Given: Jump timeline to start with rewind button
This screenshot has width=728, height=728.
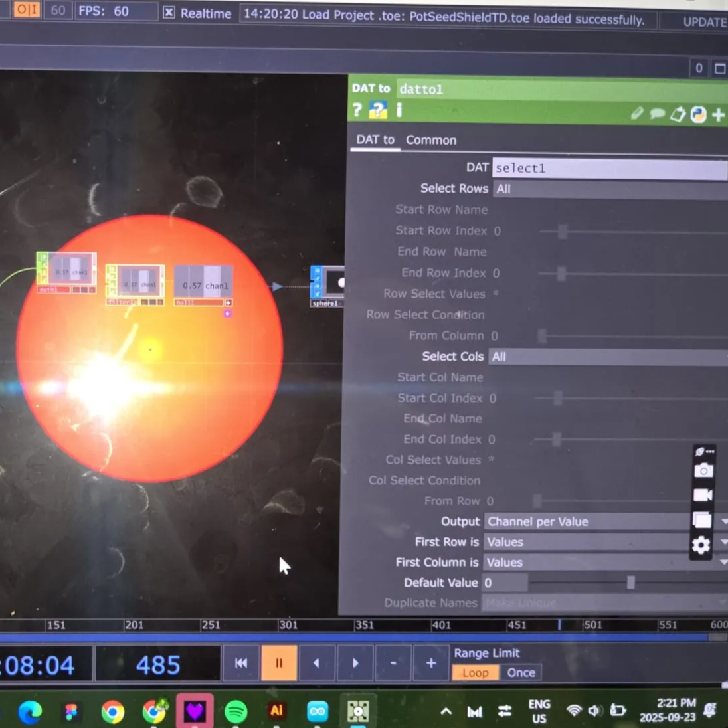Looking at the screenshot, I should click(241, 663).
